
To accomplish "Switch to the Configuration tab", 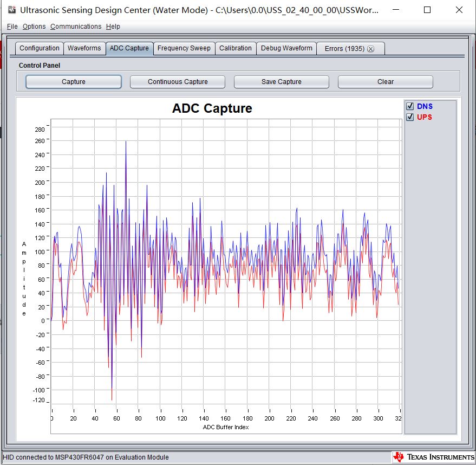I will tap(40, 48).
